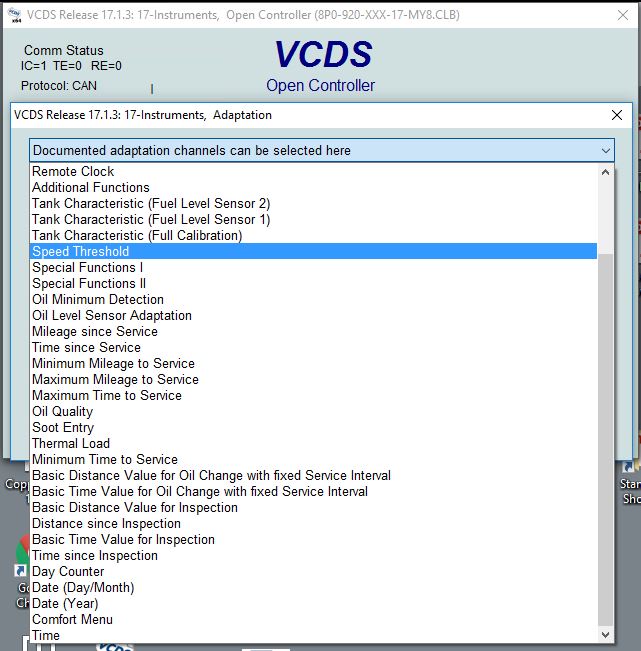Pick Time since Service
The image size is (641, 651).
[x=313, y=348]
